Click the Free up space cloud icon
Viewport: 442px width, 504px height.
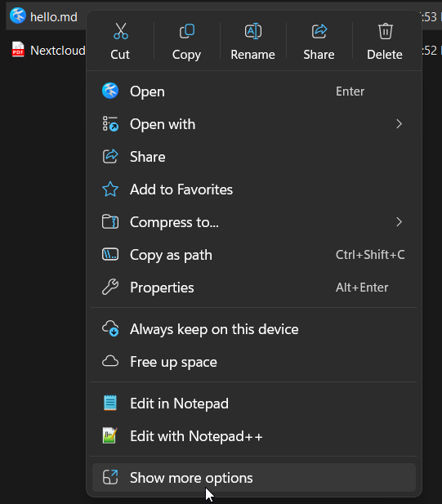click(110, 361)
